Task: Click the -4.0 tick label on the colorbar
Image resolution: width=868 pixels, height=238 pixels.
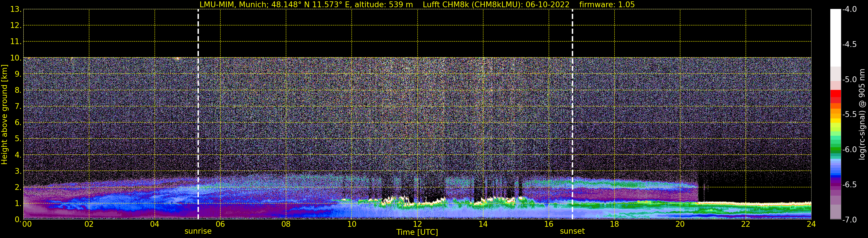Action: (849, 10)
